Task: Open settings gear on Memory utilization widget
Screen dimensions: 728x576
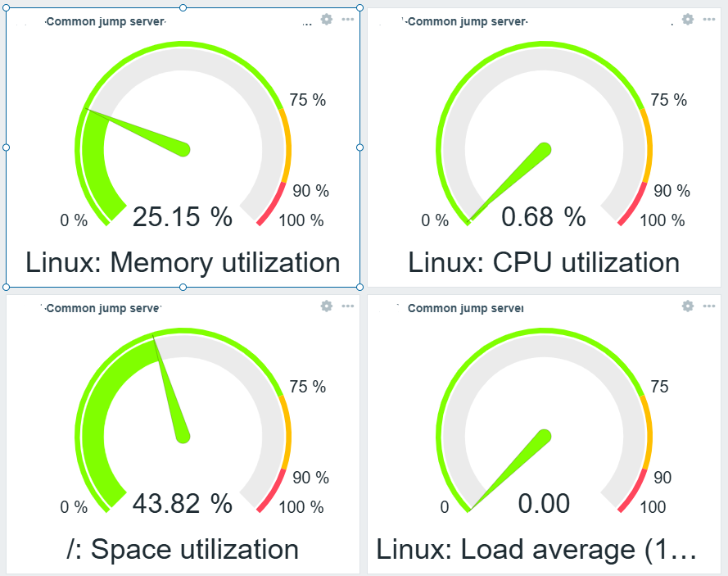Action: click(x=327, y=19)
